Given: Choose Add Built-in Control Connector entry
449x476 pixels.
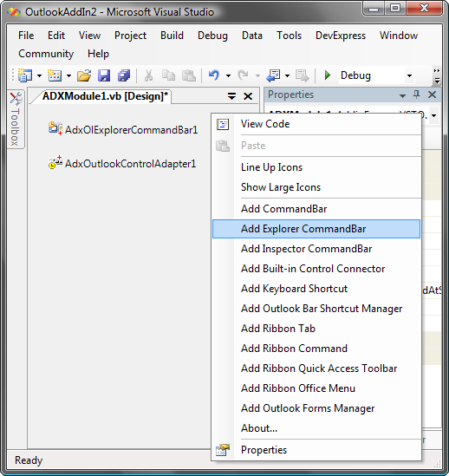Looking at the screenshot, I should pyautogui.click(x=316, y=269).
